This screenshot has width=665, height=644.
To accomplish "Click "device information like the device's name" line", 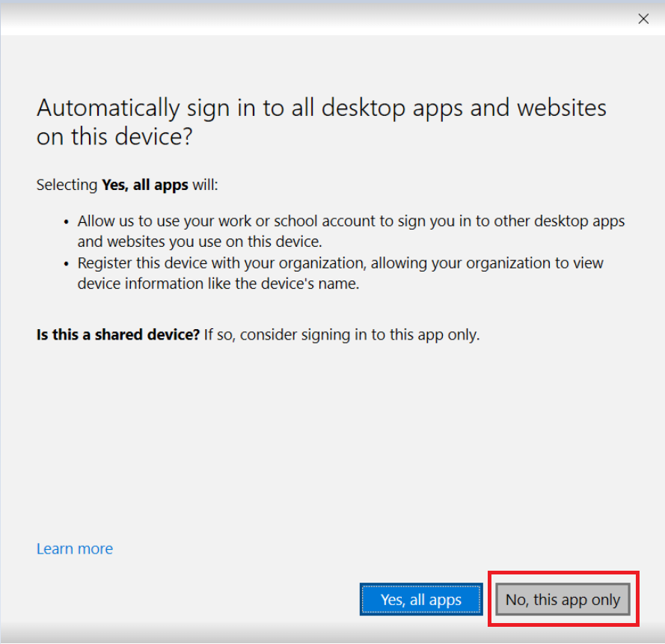I will (x=218, y=284).
